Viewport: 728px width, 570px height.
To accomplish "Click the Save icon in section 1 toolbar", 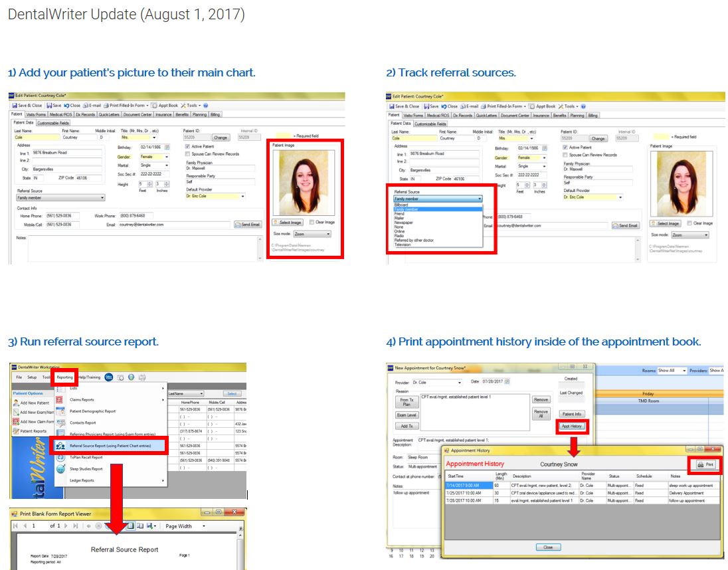I will (49, 106).
